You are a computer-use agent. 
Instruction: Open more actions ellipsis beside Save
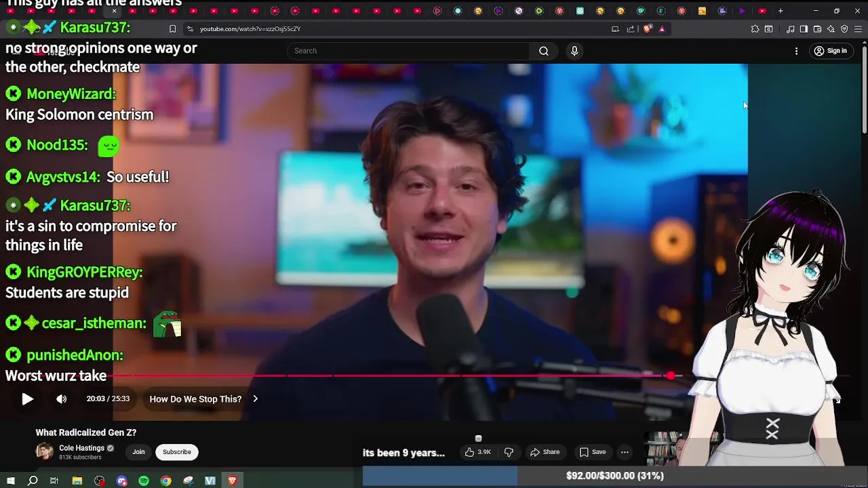[625, 452]
